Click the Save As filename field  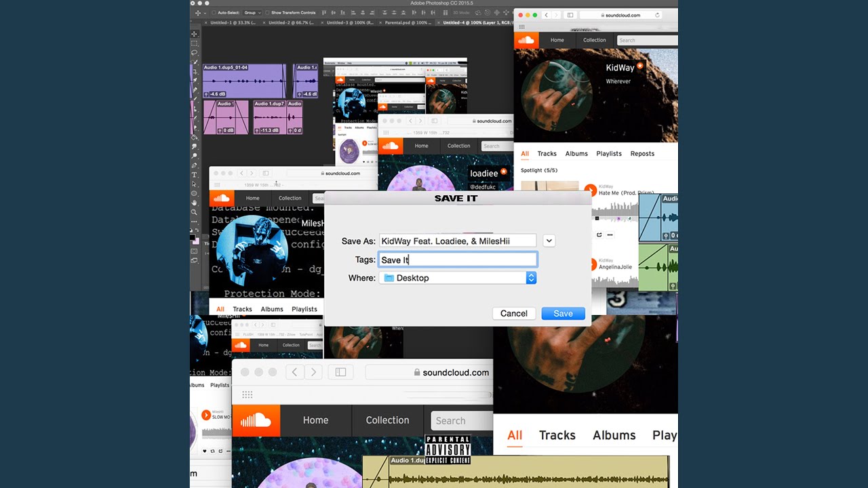click(457, 241)
